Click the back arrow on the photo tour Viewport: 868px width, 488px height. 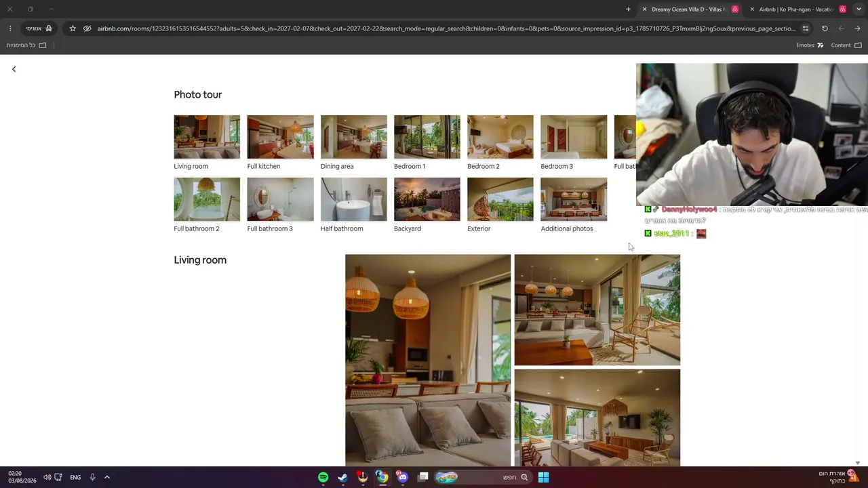coord(14,69)
